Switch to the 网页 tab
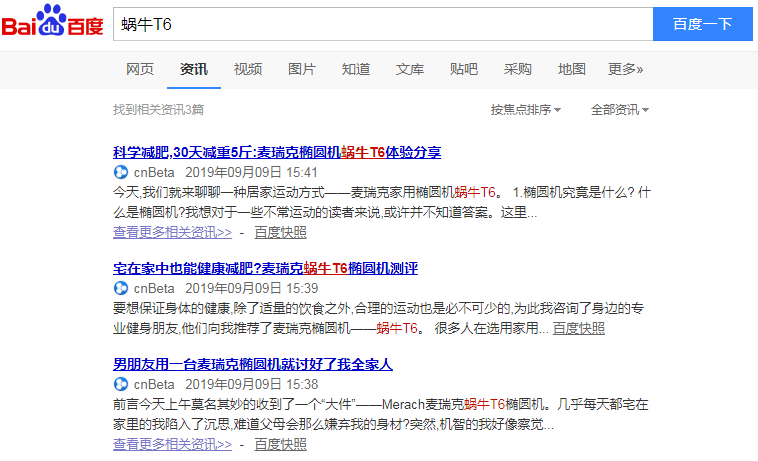The height and width of the screenshot is (461, 758). pos(140,69)
